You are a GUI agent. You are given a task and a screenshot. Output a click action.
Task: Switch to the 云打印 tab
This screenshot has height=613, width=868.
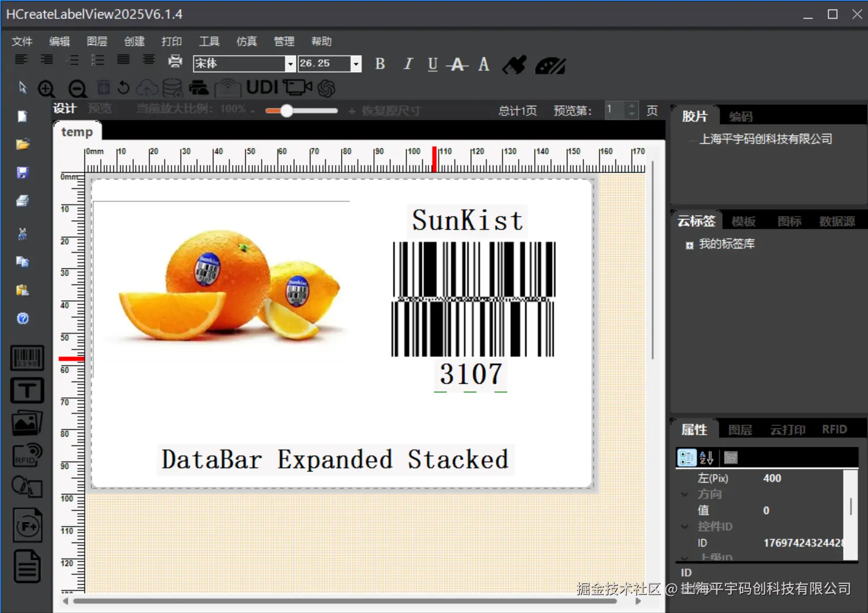tap(787, 430)
